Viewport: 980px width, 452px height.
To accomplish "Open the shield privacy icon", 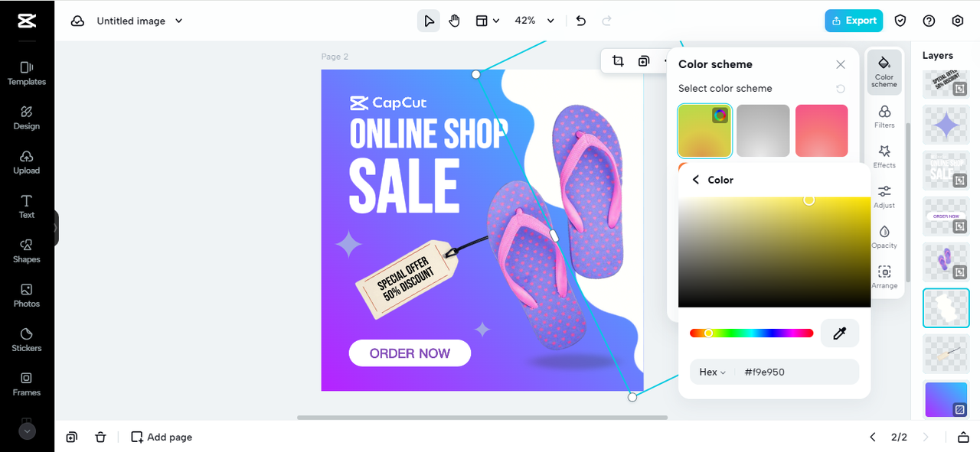I will point(901,21).
